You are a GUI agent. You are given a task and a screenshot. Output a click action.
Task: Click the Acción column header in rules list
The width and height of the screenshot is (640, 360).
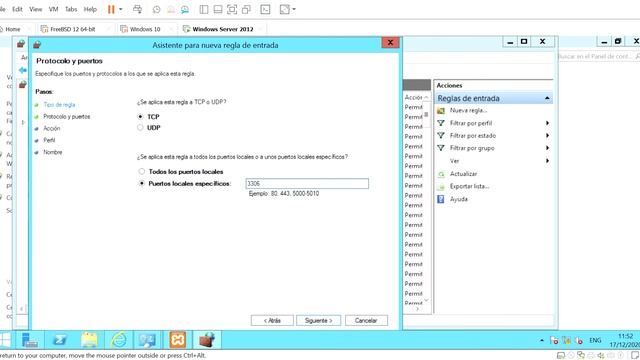coord(413,97)
